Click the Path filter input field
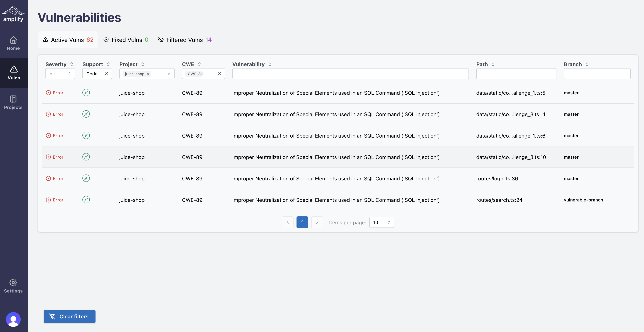Viewport: 644px width, 332px height. click(516, 74)
